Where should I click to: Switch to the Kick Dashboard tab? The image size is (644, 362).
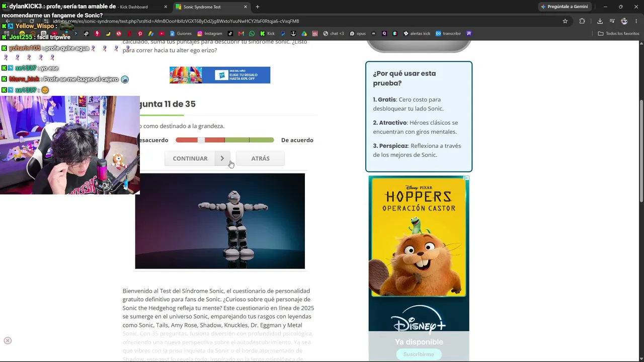tap(134, 7)
